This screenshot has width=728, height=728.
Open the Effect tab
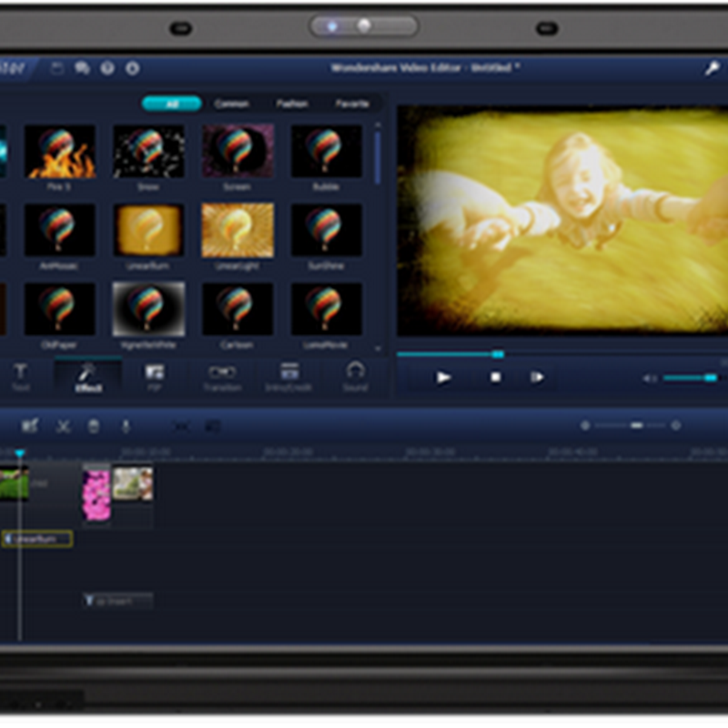coord(88,377)
